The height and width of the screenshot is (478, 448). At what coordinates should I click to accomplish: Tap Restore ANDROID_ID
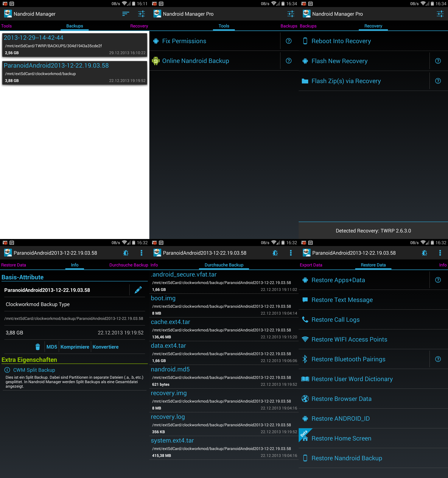coord(373,418)
